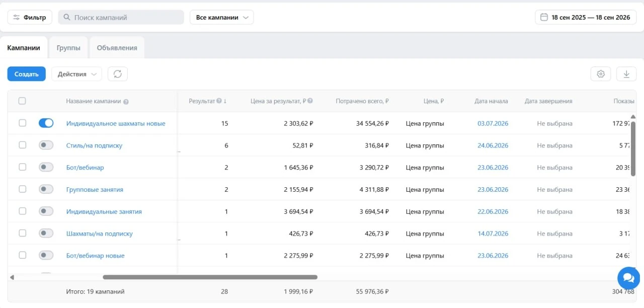The height and width of the screenshot is (308, 644).
Task: Click the refresh campaigns icon button
Action: (118, 74)
